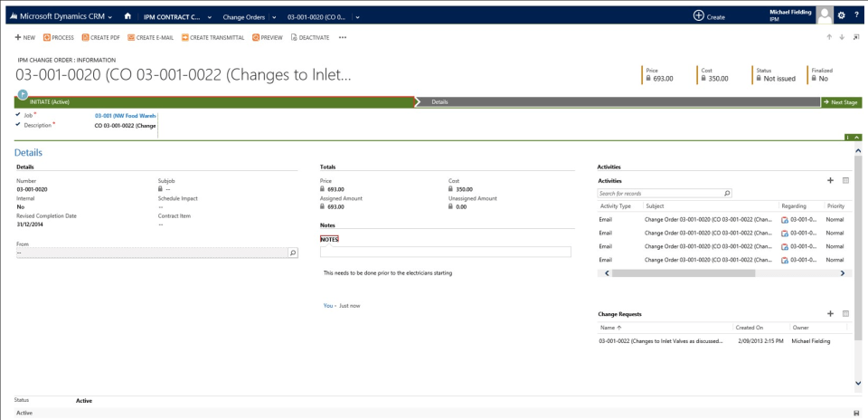Image resolution: width=868 pixels, height=420 pixels.
Task: Click the pop-out window icon
Action: (x=856, y=38)
